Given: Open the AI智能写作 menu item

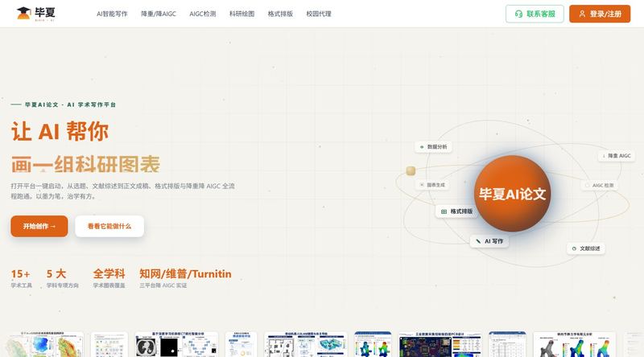Looking at the screenshot, I should point(112,14).
